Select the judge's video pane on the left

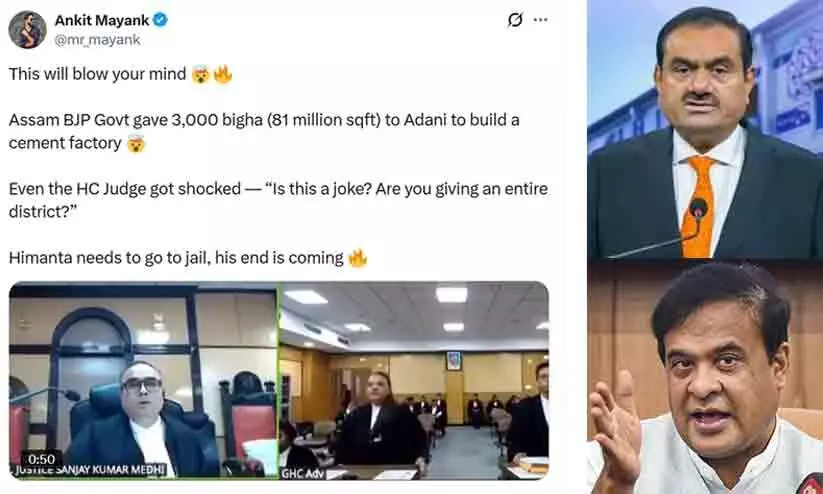click(143, 381)
